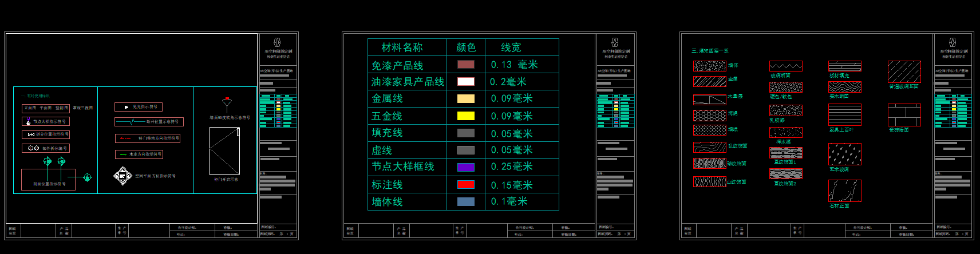980x254 pixels.
Task: Select the 移门移动方向指示符号 arrow label
Action: click(148, 138)
